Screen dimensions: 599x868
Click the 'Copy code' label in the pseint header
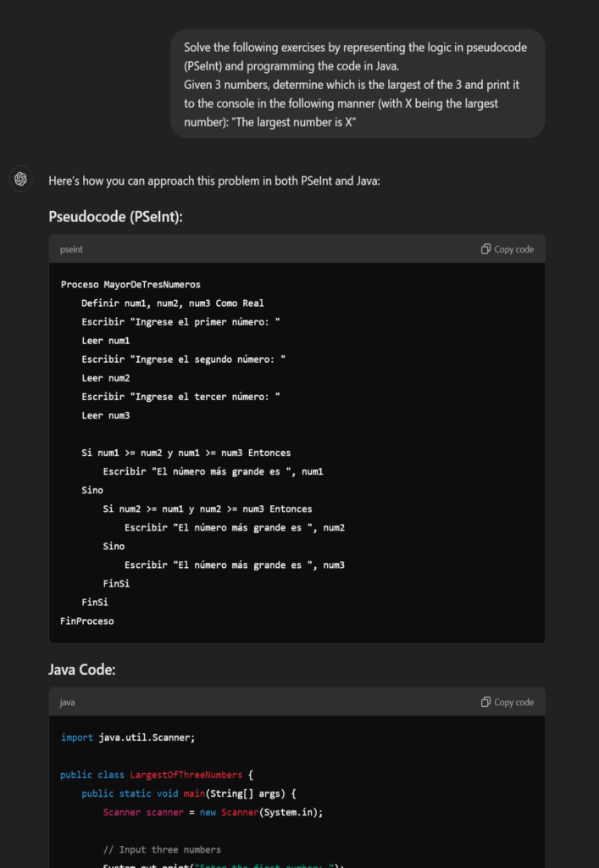pyautogui.click(x=513, y=249)
